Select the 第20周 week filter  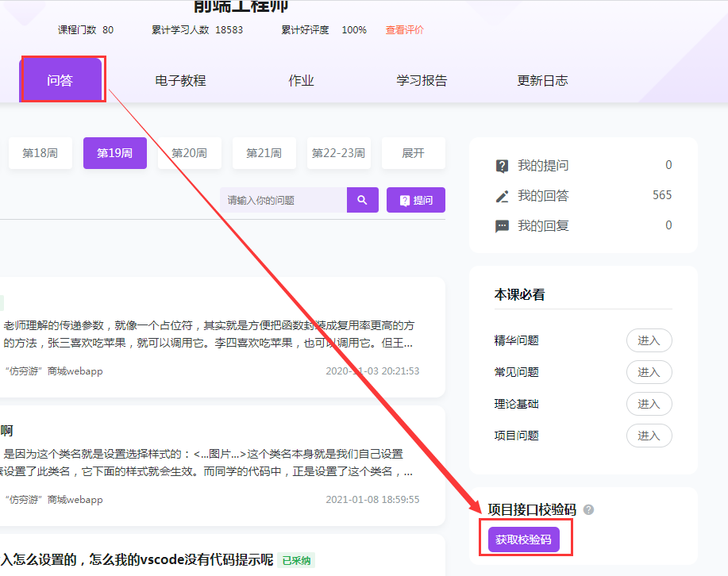tap(190, 152)
